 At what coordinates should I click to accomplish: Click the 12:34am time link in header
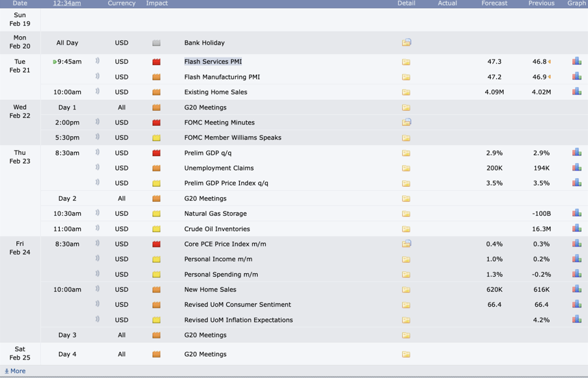pos(66,3)
